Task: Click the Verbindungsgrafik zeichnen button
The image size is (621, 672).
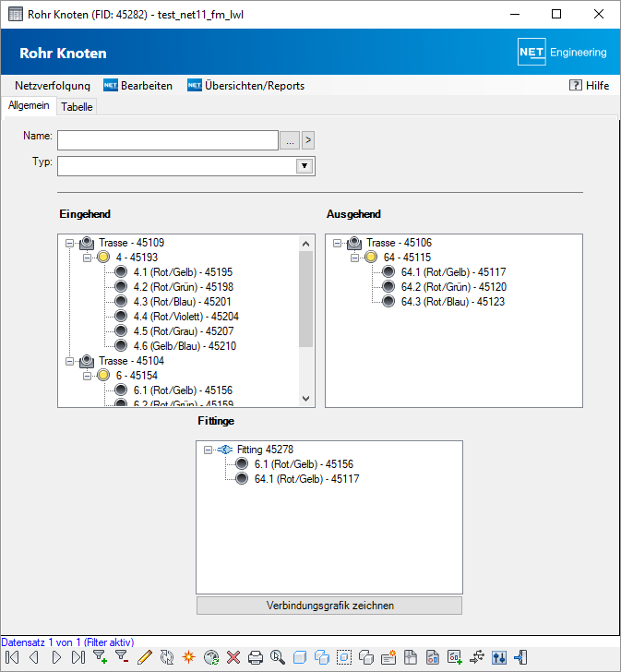Action: [329, 606]
